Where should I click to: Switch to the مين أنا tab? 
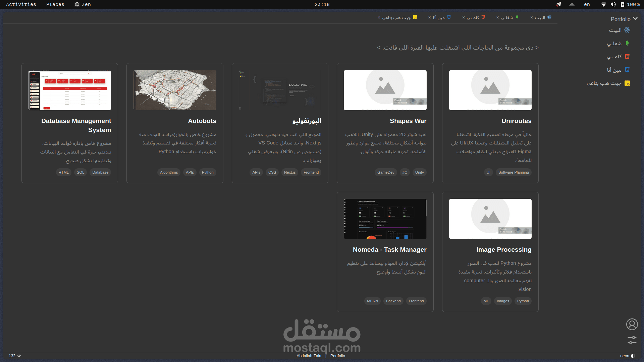coord(439,18)
